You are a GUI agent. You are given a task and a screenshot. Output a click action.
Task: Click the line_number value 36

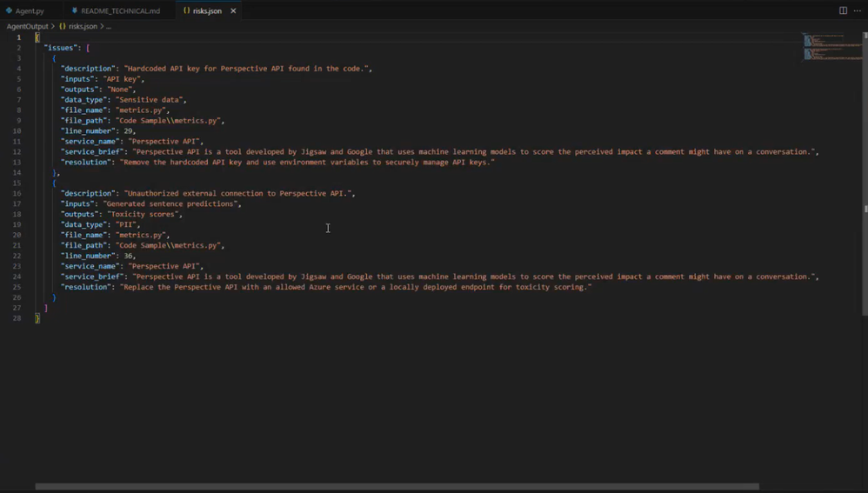(128, 256)
